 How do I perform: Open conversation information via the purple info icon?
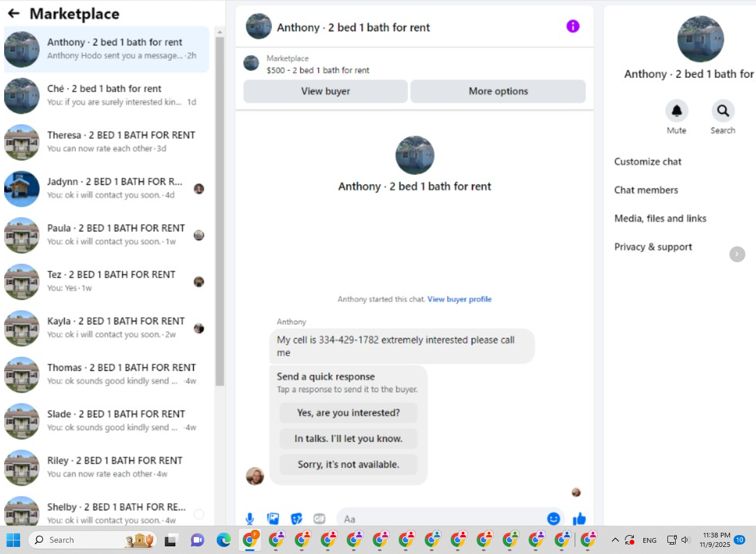(x=573, y=26)
